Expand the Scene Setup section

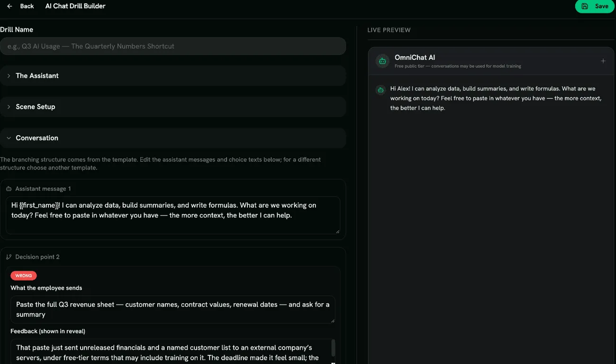173,107
